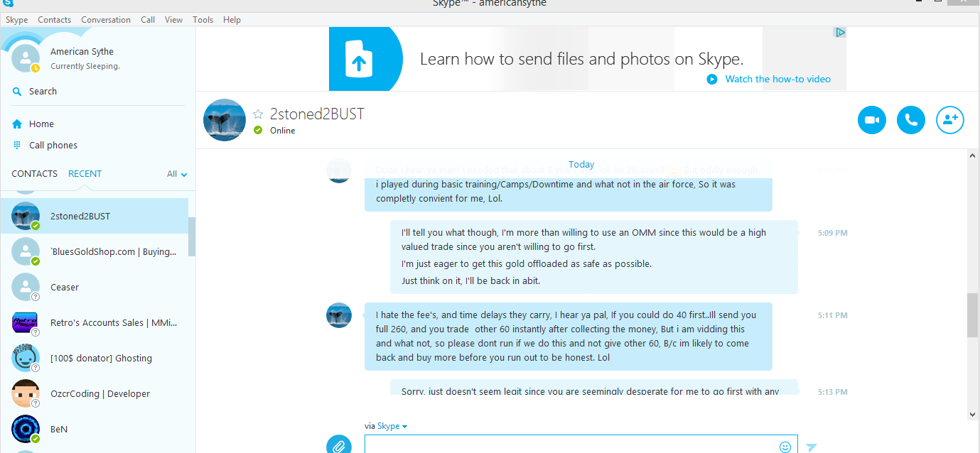Open Retro's Accounts Sales conversation
This screenshot has height=453, width=980.
95,322
